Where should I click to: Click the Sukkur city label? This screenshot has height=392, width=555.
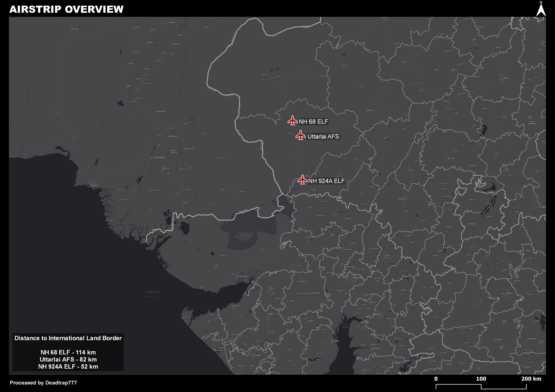(180, 35)
